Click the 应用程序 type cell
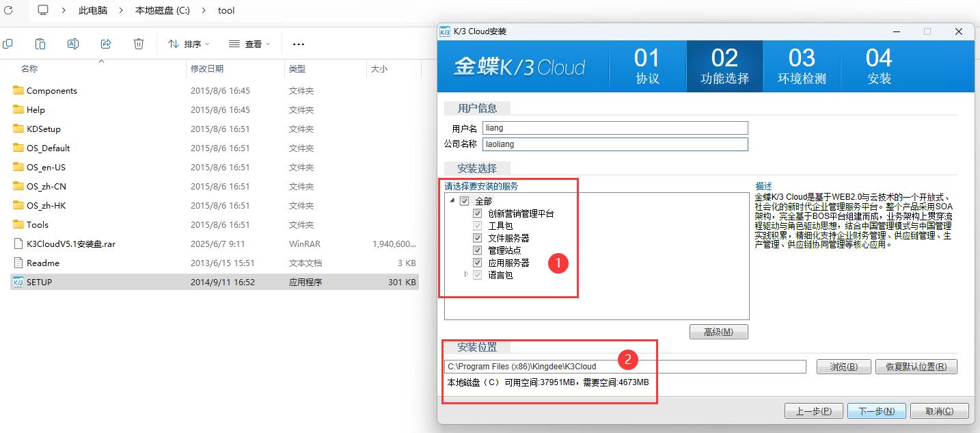 305,282
